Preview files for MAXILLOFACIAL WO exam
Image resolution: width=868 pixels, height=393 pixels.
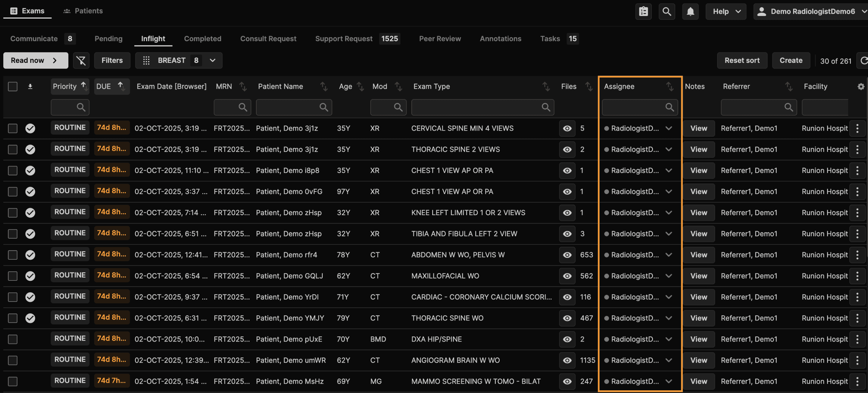click(567, 276)
